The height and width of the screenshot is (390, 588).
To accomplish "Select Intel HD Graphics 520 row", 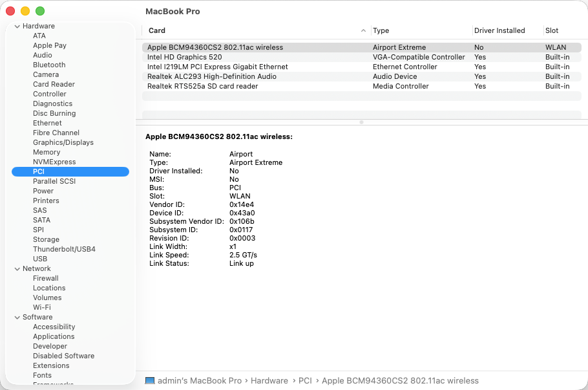I will (361, 57).
